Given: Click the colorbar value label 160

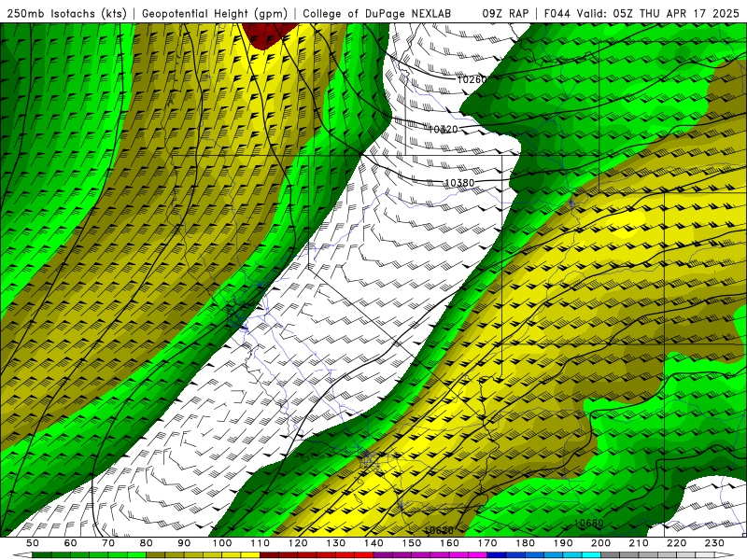Looking at the screenshot, I should click(x=449, y=543).
